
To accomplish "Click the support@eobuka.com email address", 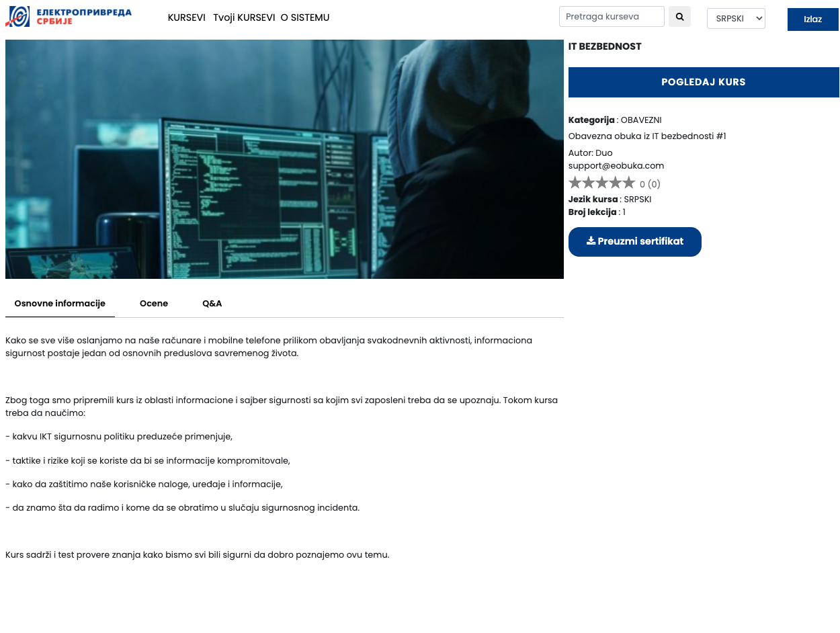I will [616, 166].
